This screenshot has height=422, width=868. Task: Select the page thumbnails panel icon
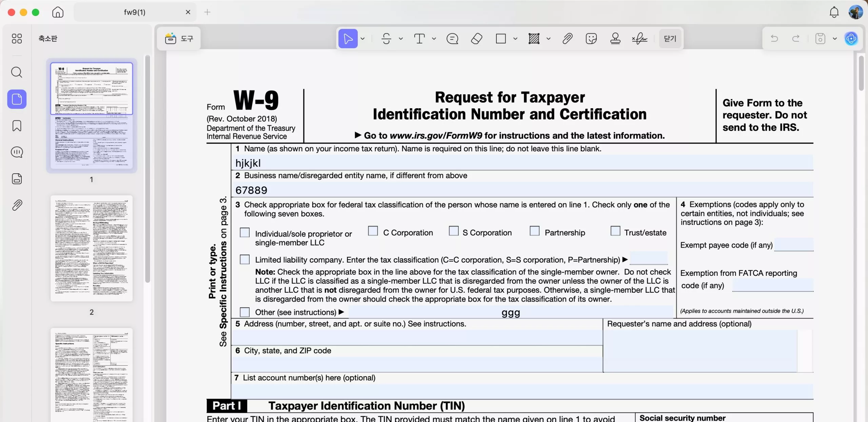coord(17,99)
